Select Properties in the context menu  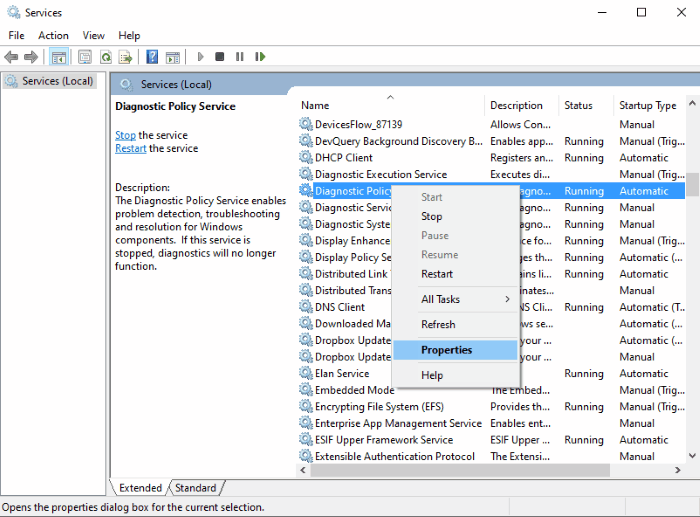click(455, 350)
